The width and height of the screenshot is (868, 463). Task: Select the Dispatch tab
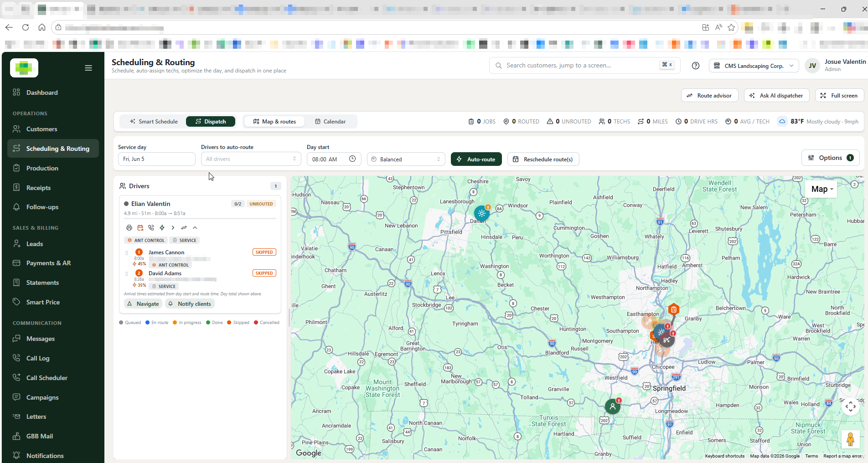click(211, 122)
